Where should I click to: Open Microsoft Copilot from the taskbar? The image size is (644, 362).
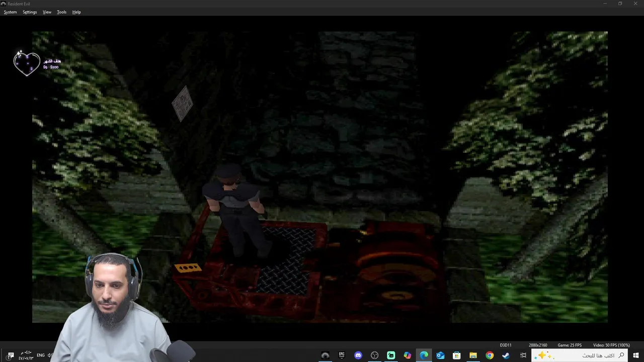coord(408,355)
